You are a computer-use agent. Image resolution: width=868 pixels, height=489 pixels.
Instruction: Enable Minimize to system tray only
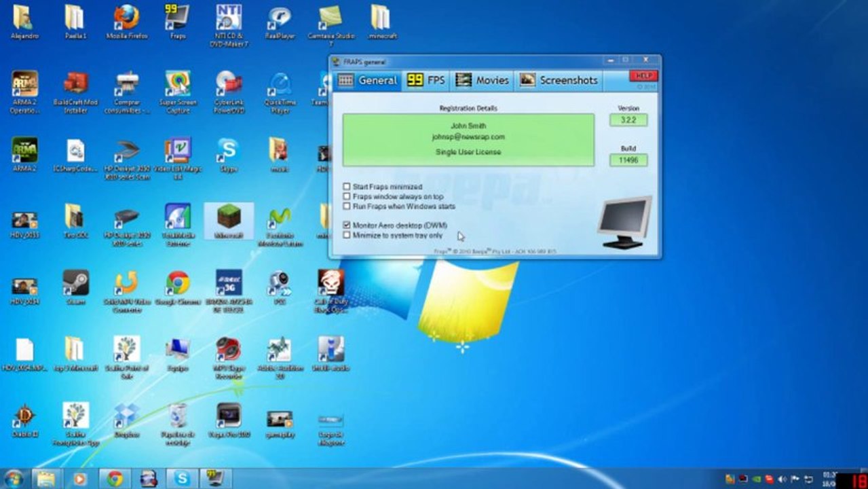coord(347,235)
